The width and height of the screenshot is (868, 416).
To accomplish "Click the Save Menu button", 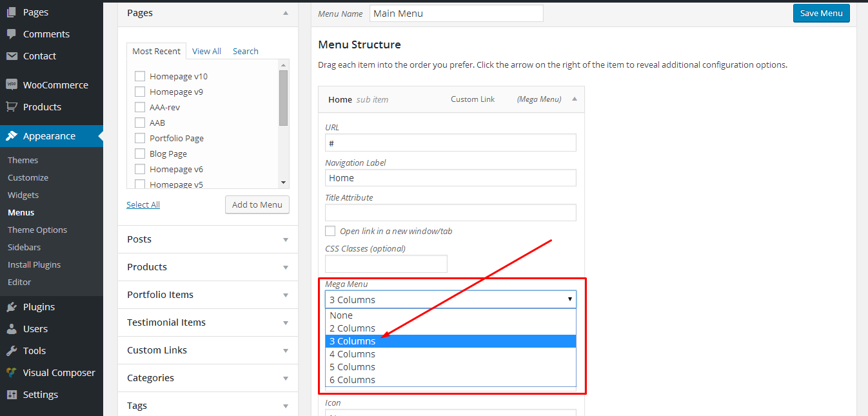I will 821,14.
